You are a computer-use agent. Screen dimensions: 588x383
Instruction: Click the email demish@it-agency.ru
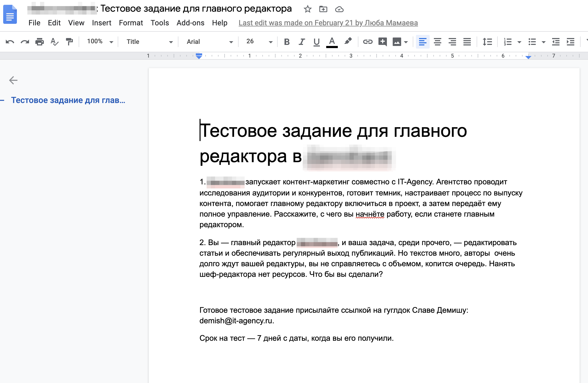[x=236, y=321]
